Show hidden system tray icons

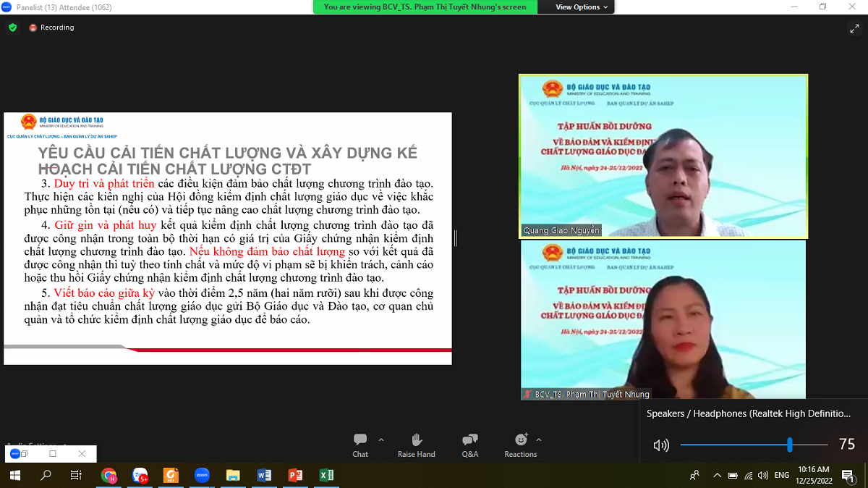(x=717, y=475)
